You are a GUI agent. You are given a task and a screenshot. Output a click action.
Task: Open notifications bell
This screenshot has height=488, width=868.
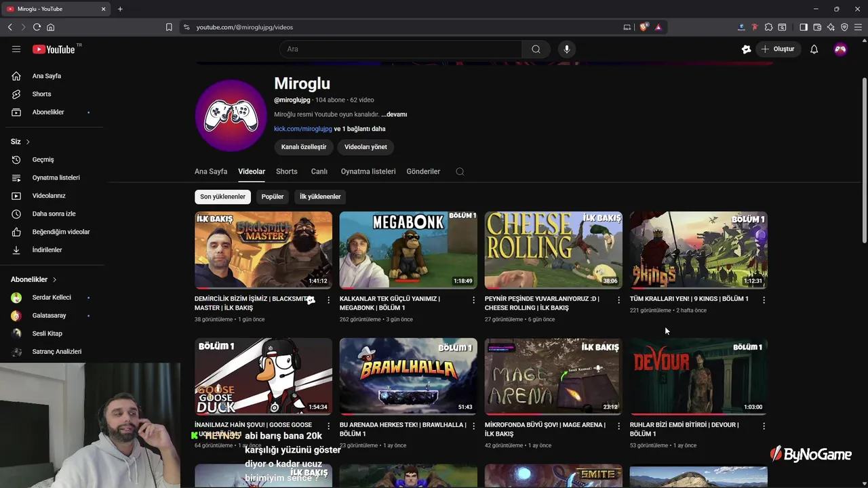[x=814, y=49]
